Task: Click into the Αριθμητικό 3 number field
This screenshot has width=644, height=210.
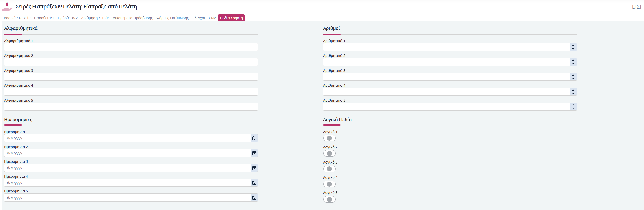Action: (446, 77)
